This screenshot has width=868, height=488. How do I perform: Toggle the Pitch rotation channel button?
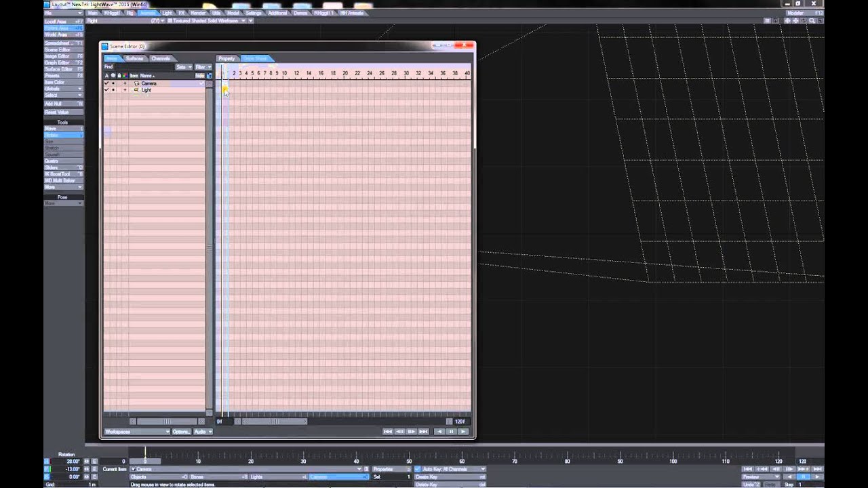(x=47, y=469)
